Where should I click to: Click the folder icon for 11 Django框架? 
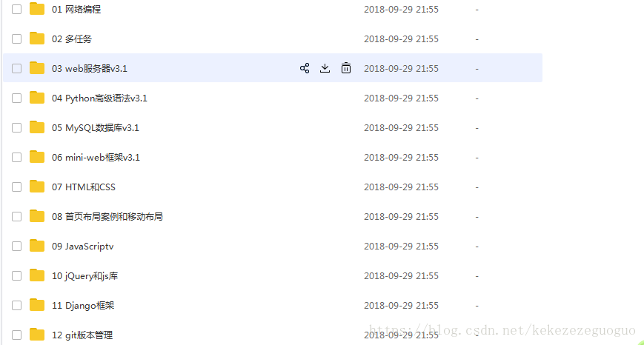37,305
